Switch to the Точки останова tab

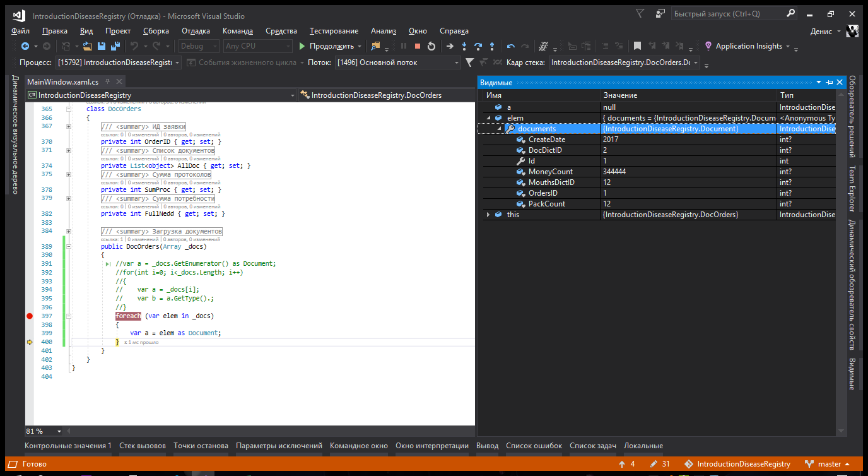(x=201, y=446)
